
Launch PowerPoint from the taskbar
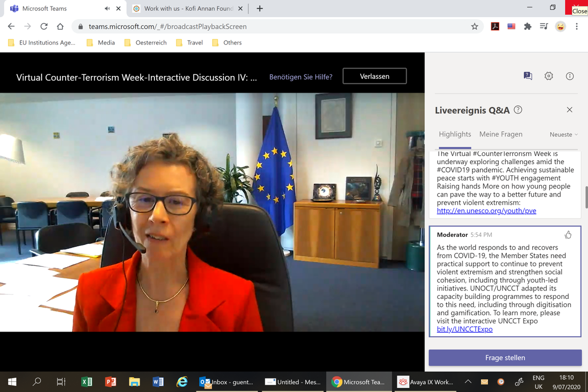pos(111,382)
